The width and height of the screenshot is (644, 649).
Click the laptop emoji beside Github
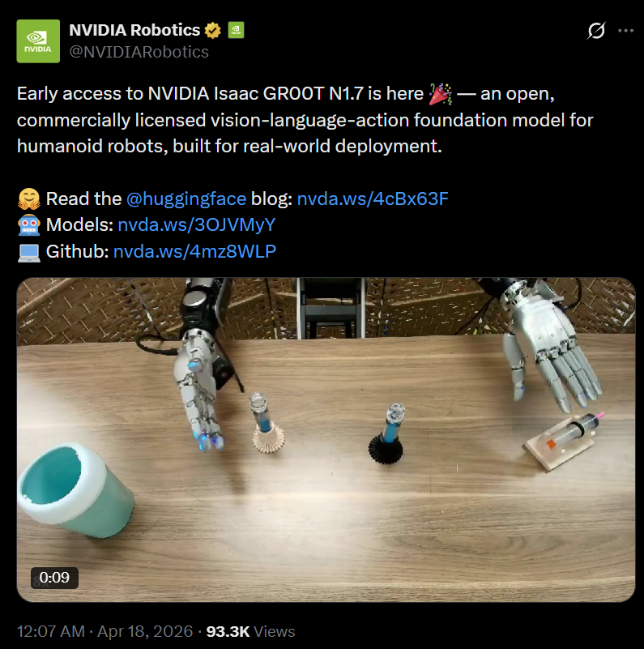(29, 252)
